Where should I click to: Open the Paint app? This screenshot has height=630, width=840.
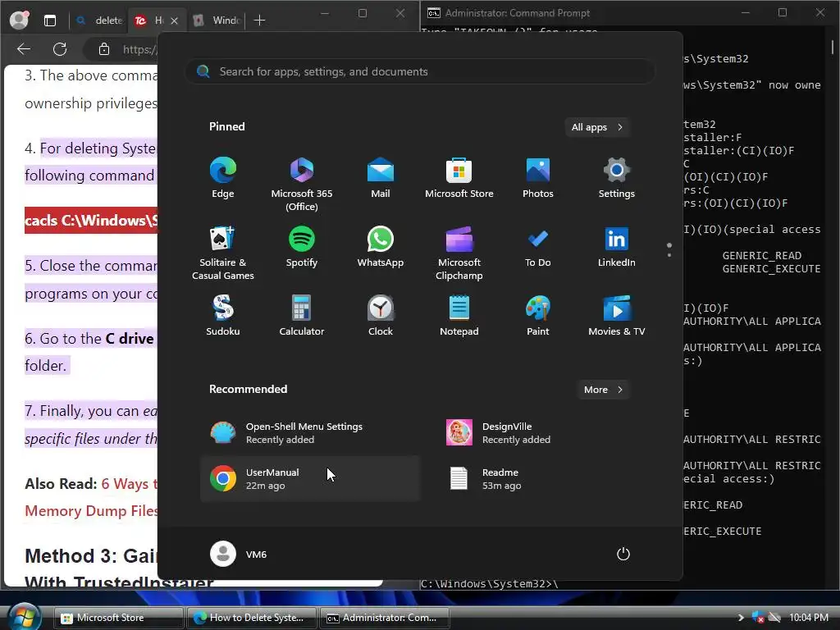click(x=538, y=316)
